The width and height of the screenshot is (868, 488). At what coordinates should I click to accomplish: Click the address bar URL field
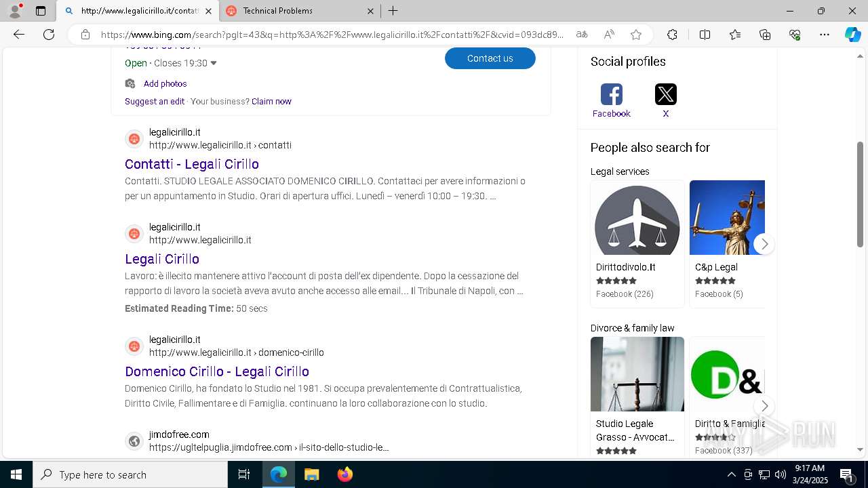click(332, 35)
